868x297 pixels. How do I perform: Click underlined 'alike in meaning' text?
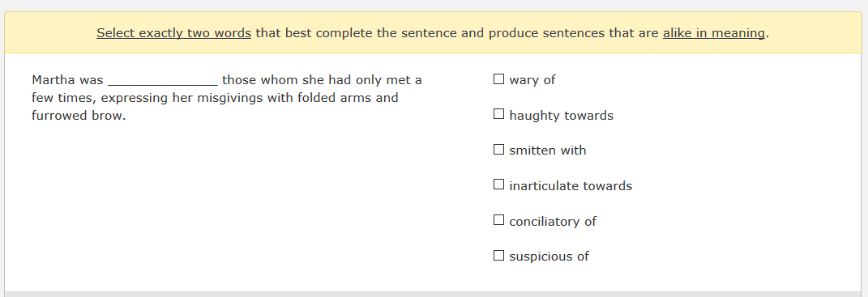click(x=714, y=33)
